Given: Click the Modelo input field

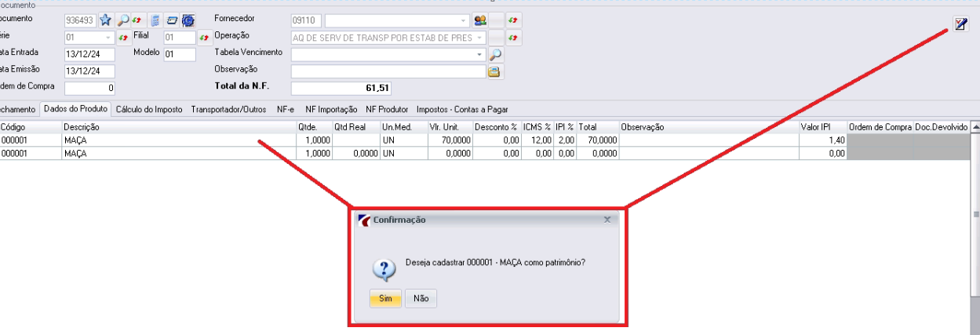Looking at the screenshot, I should click(x=179, y=54).
